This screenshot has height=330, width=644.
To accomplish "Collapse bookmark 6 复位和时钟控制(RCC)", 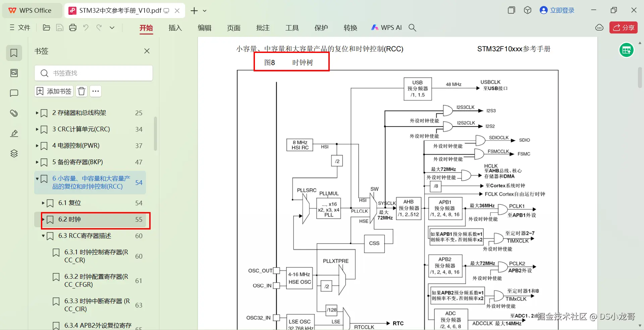I will (37, 179).
